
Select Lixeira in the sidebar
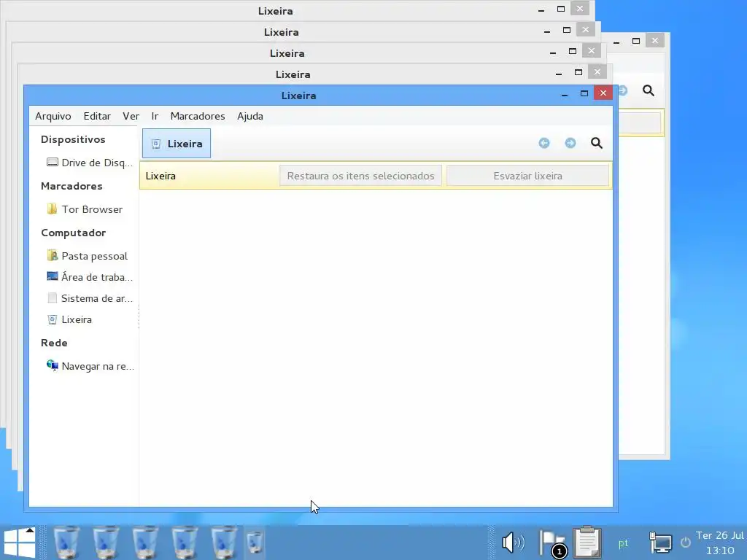click(x=69, y=319)
